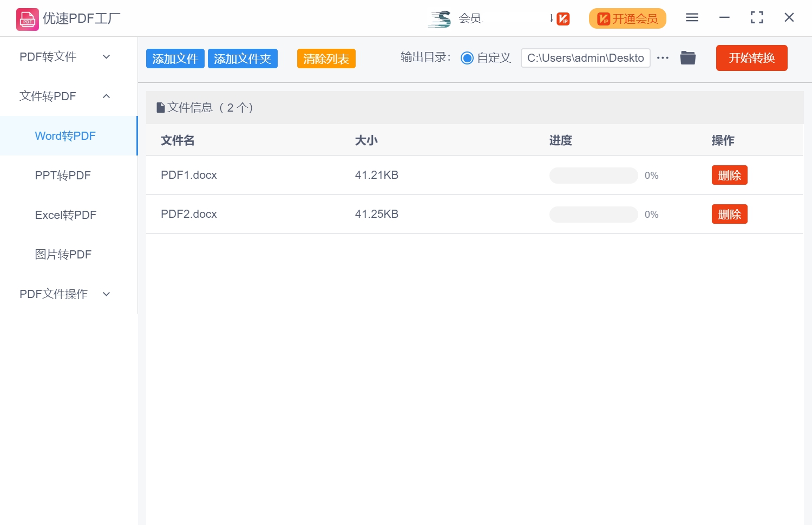Delete the PDF2.docx file entry
Viewport: 812px width, 525px height.
pyautogui.click(x=729, y=214)
